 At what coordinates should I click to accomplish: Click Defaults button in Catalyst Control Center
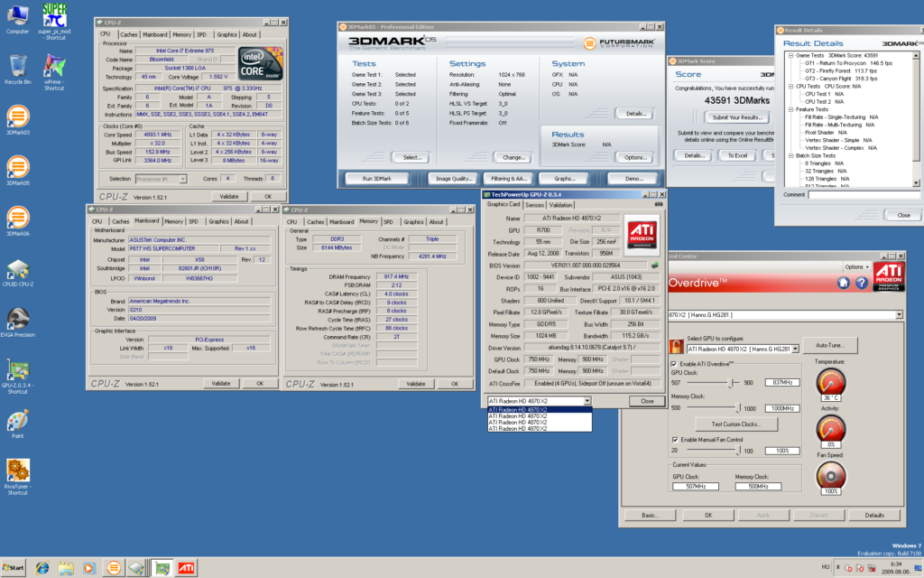(x=874, y=516)
